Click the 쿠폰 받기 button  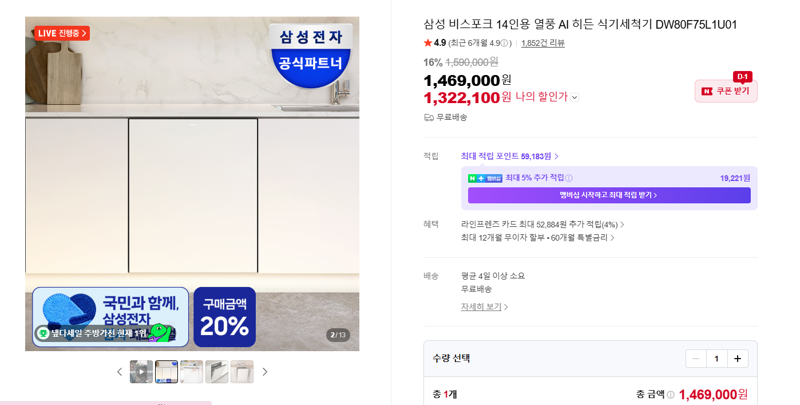[726, 91]
